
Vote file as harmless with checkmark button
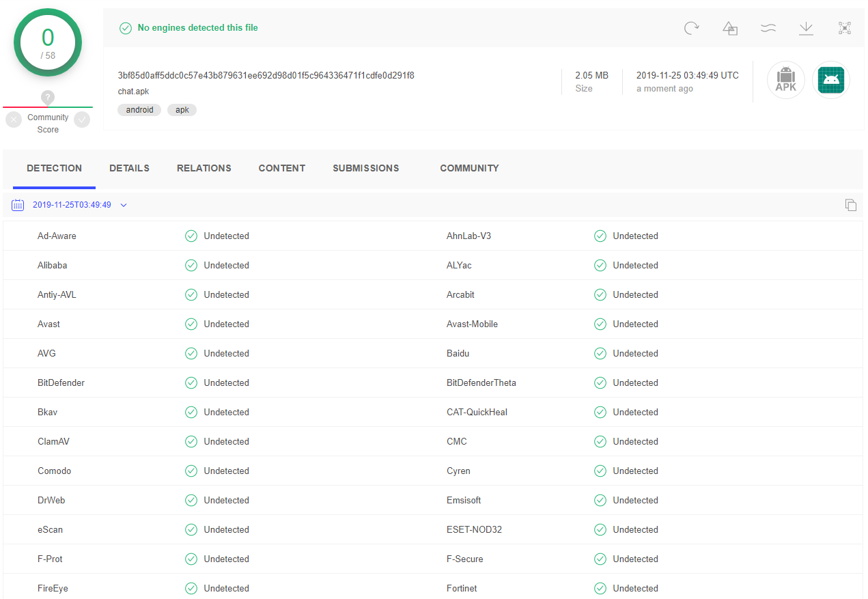tap(82, 120)
